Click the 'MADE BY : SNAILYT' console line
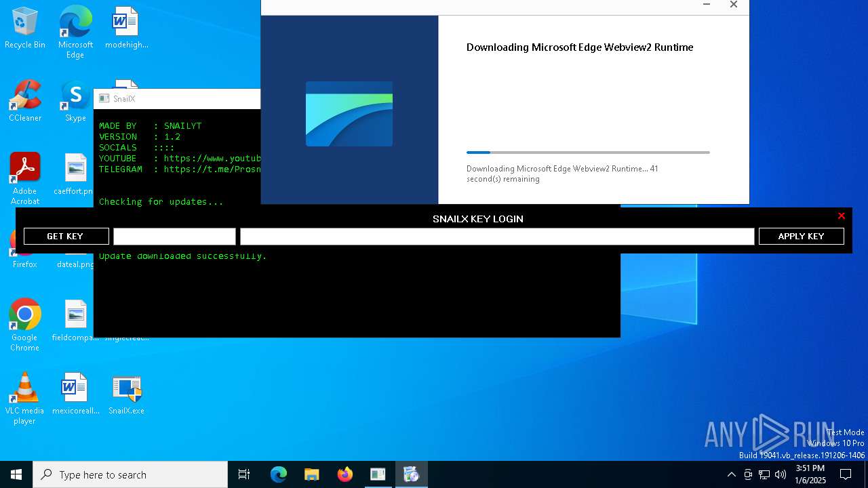Screen dimensions: 868x488 click(151, 126)
